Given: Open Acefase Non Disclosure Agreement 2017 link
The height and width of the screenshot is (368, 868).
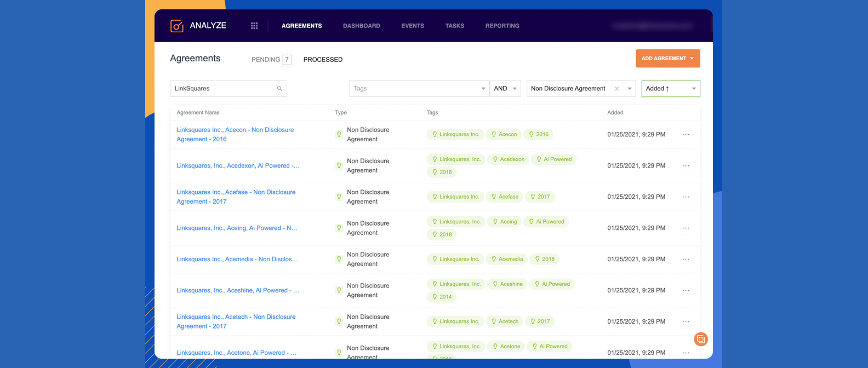Looking at the screenshot, I should point(236,197).
